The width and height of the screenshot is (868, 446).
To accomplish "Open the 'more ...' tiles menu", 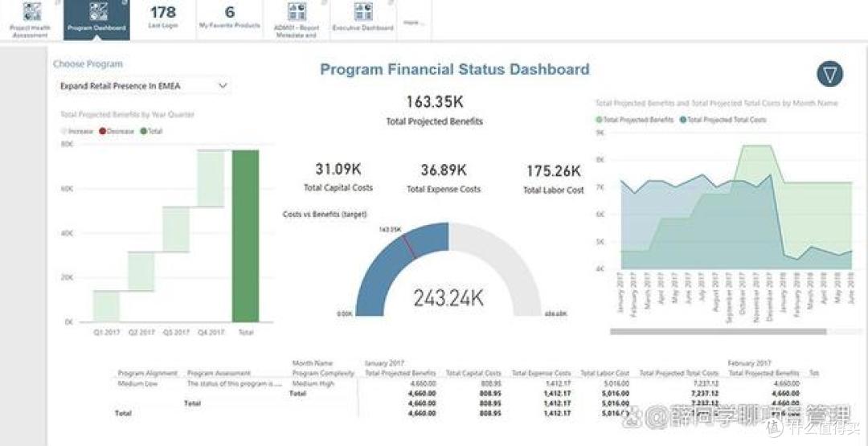I will [414, 23].
